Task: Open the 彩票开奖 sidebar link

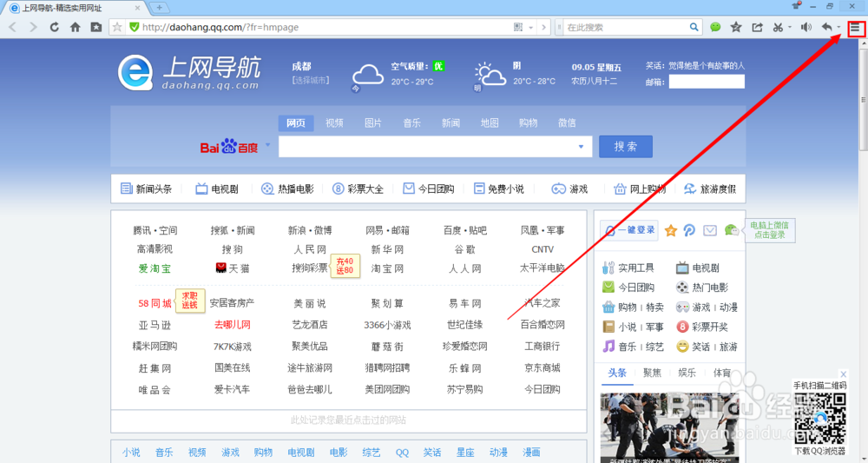Action: tap(702, 327)
